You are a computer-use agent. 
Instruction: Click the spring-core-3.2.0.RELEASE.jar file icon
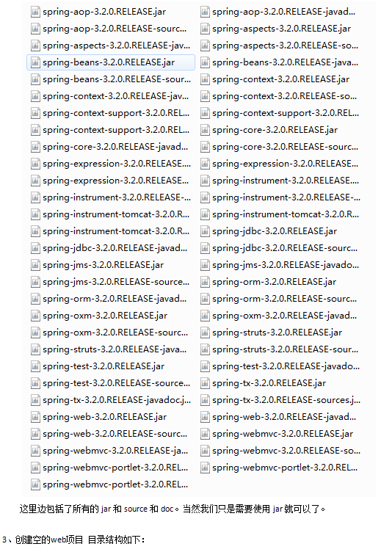(x=205, y=130)
